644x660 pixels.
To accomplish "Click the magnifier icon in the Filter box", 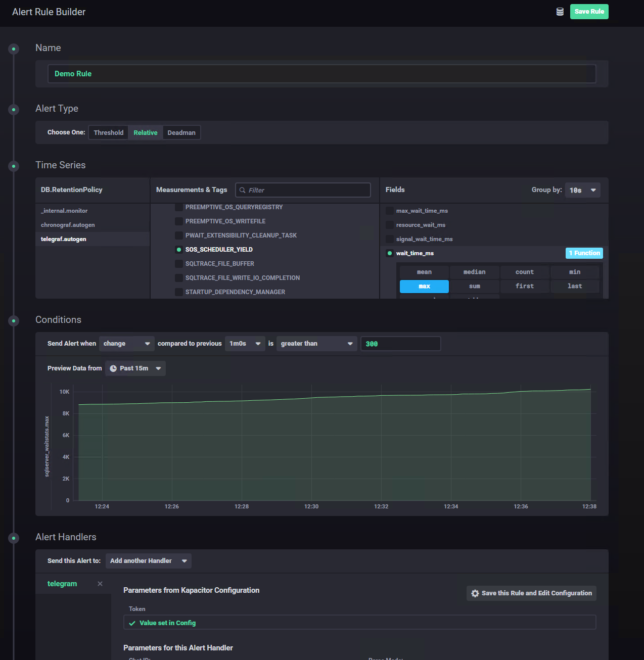I will 243,190.
